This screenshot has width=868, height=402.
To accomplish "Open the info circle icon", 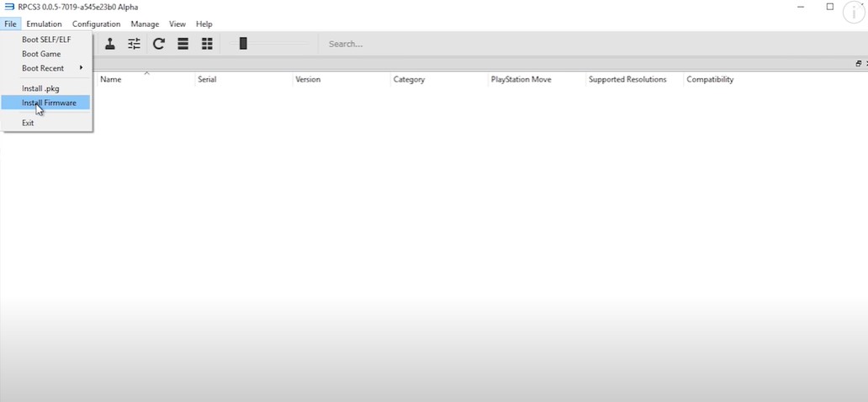I will coord(854,12).
